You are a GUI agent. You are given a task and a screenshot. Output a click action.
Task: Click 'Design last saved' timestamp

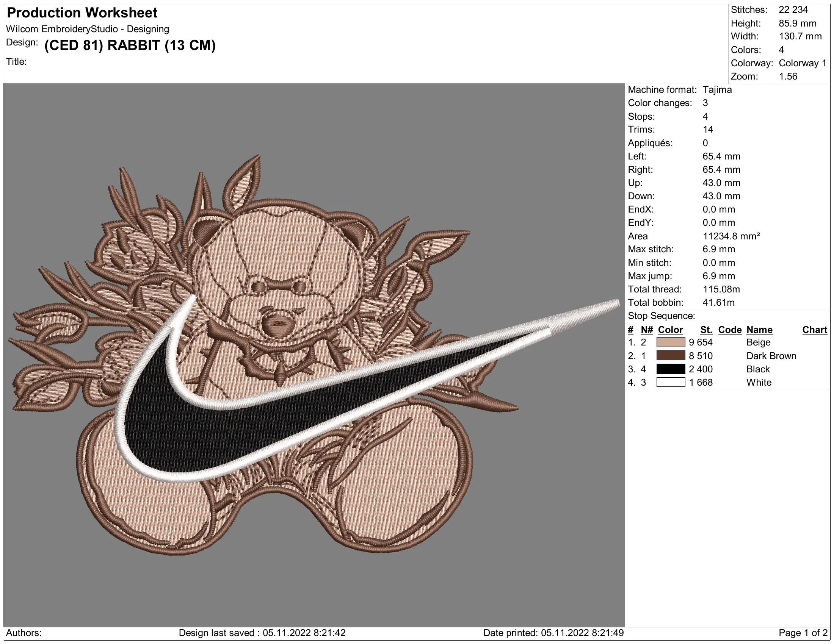pos(262,633)
